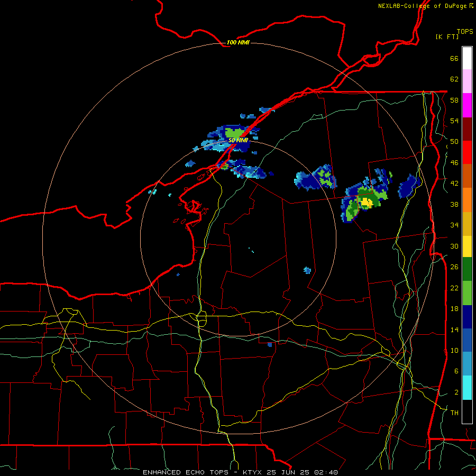Click the 50 legend value
The width and height of the screenshot is (476, 476).
454,142
